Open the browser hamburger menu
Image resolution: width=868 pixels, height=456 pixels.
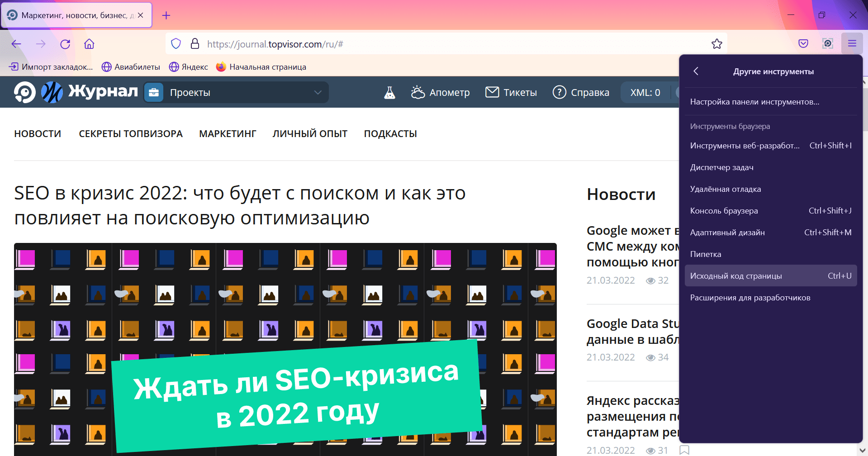pos(852,43)
